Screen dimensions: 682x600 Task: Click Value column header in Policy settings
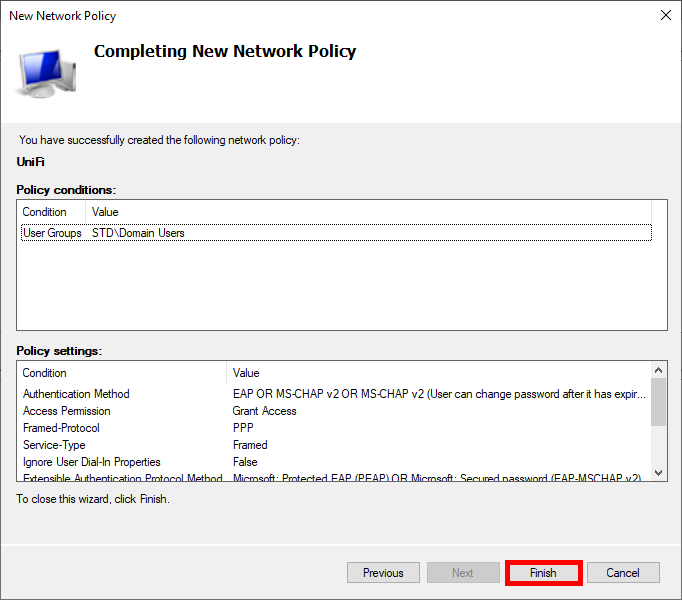click(x=246, y=373)
